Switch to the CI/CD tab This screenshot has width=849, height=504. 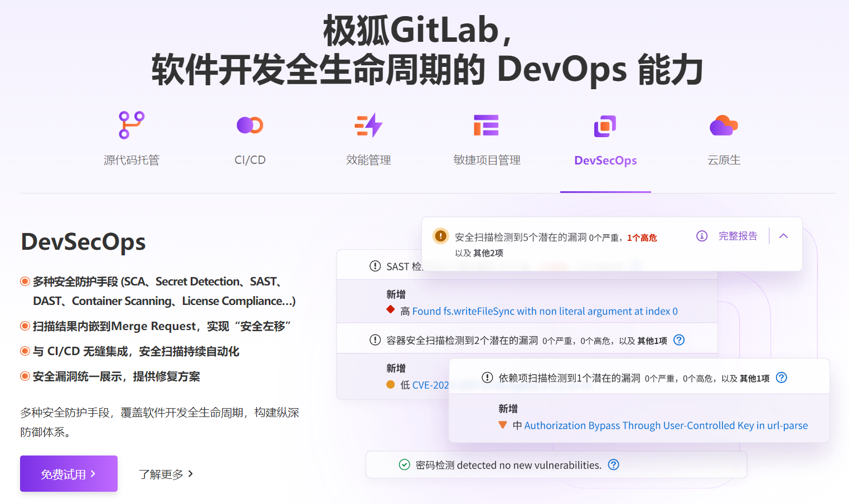250,161
